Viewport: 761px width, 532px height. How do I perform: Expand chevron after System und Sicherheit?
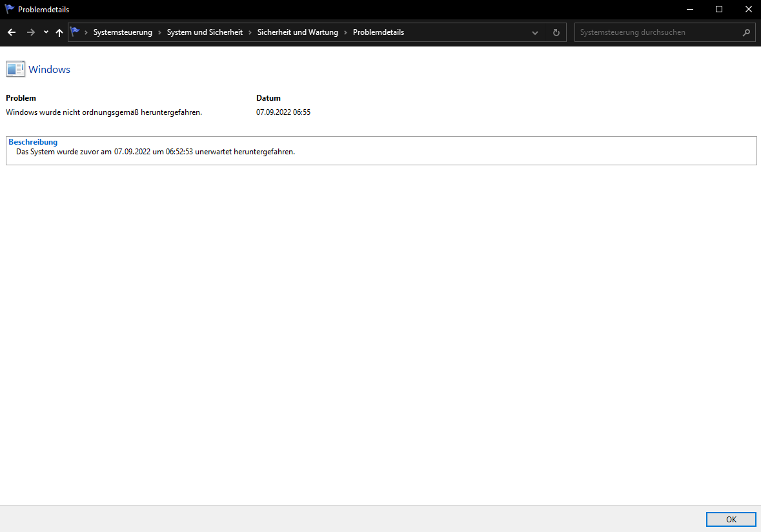click(x=250, y=32)
